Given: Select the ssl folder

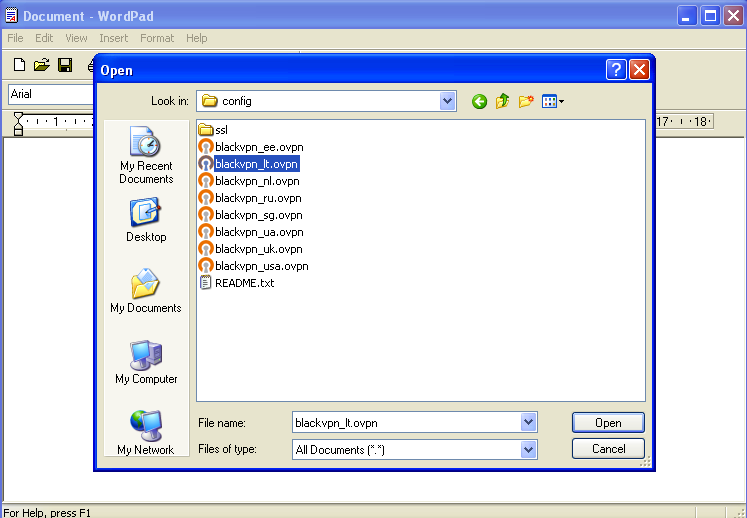Looking at the screenshot, I should tap(213, 130).
